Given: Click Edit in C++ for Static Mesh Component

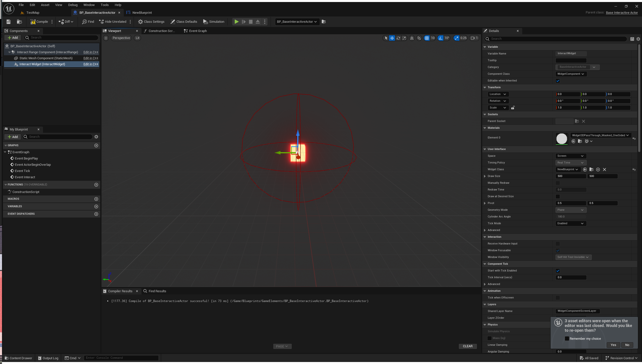Looking at the screenshot, I should pyautogui.click(x=91, y=58).
